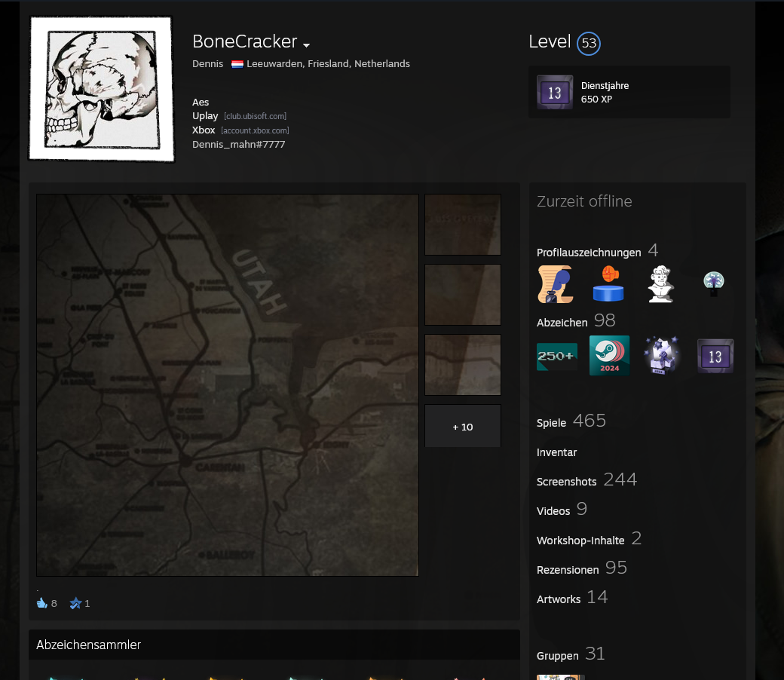Click the 250+ games badge icon

pos(556,357)
